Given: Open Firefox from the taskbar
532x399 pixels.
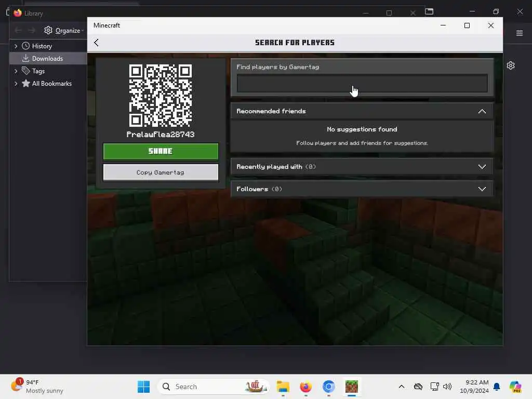Looking at the screenshot, I should pos(305,387).
